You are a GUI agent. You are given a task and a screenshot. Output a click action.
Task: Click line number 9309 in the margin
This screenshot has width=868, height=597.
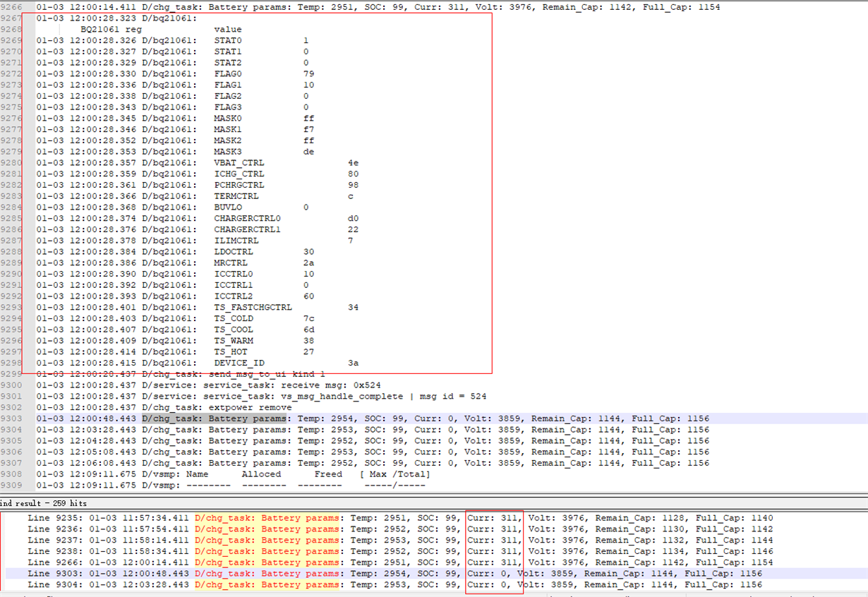coord(12,486)
